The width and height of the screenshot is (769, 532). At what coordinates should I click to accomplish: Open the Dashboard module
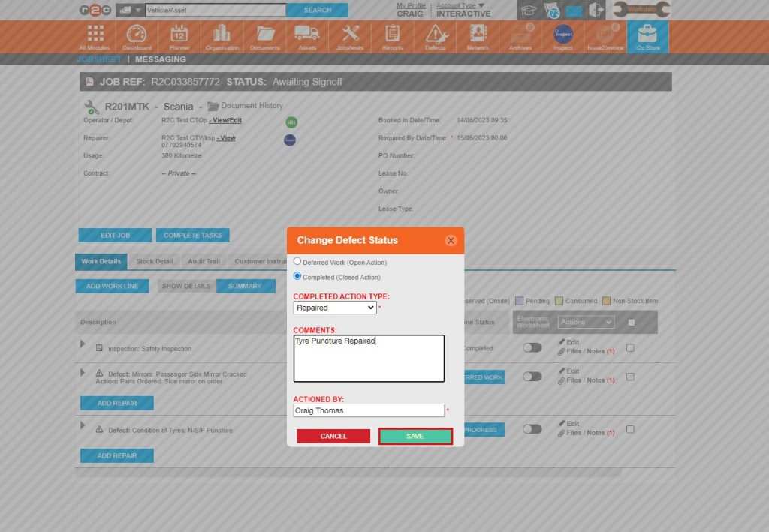click(x=136, y=35)
